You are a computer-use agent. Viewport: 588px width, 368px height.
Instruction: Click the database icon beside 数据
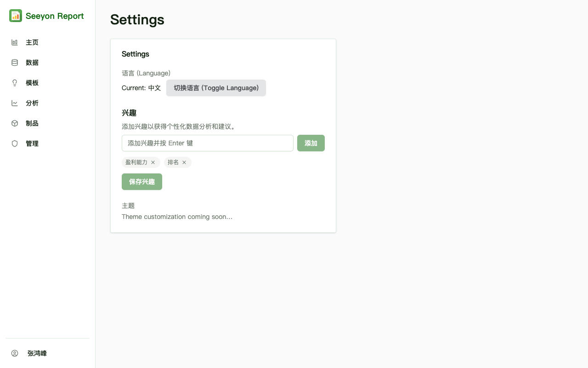[15, 63]
